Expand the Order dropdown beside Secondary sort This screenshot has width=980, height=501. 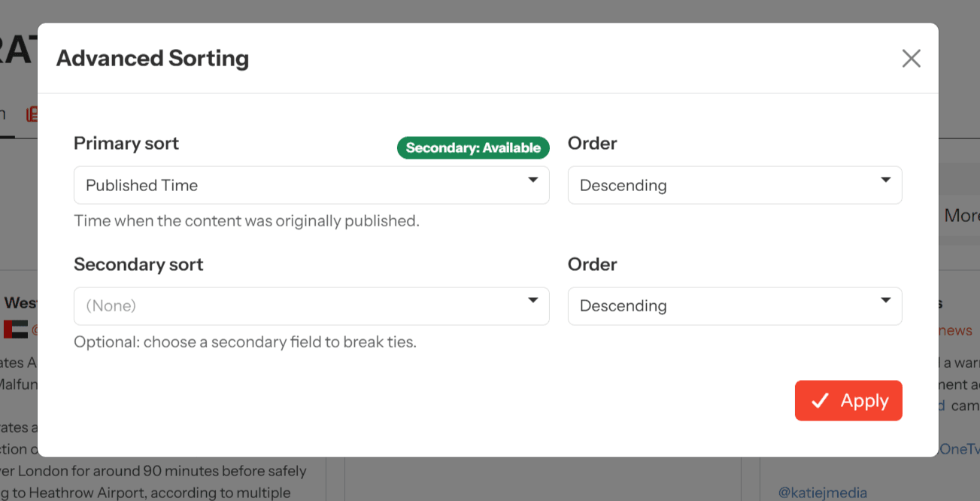pos(734,306)
